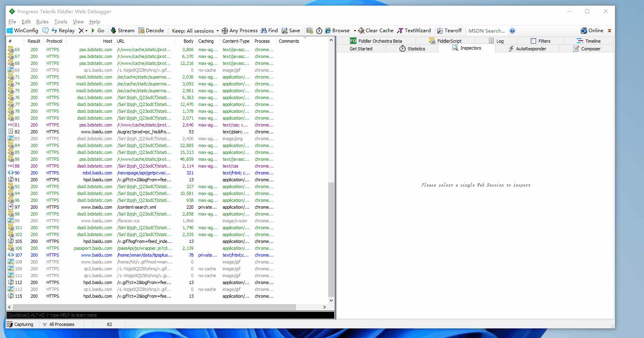Image resolution: width=644 pixels, height=338 pixels.
Task: Toggle the Decode option
Action: tap(151, 31)
